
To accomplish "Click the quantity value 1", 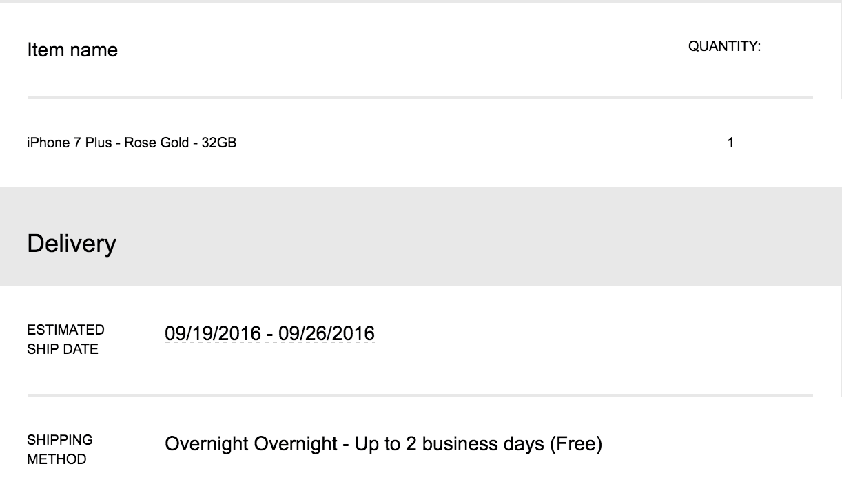I will tap(730, 143).
